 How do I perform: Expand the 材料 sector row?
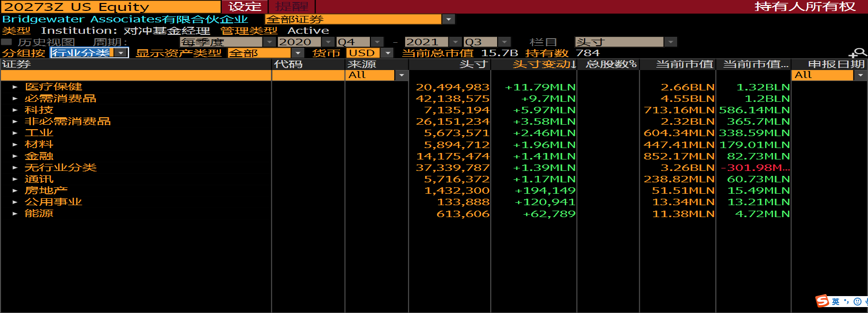(15, 145)
